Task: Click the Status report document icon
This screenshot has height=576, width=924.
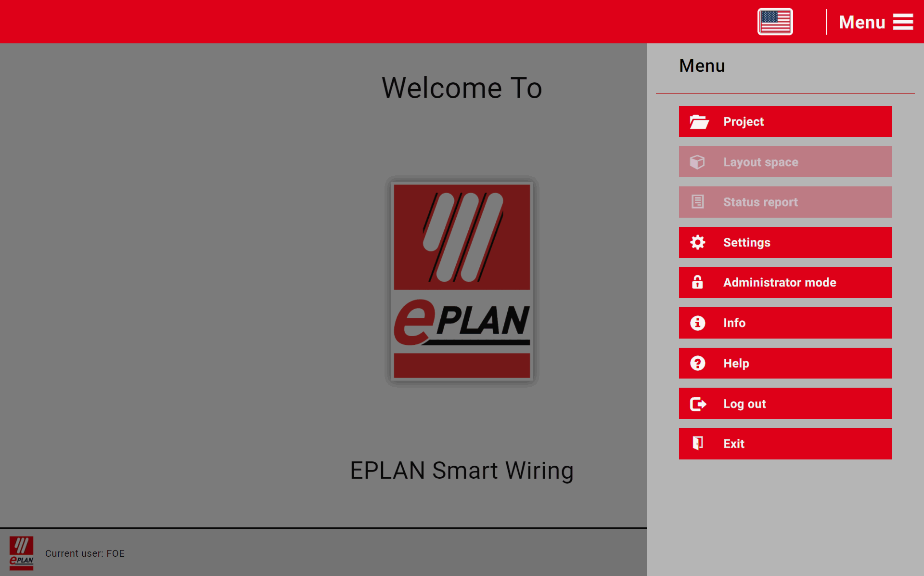Action: pyautogui.click(x=698, y=202)
